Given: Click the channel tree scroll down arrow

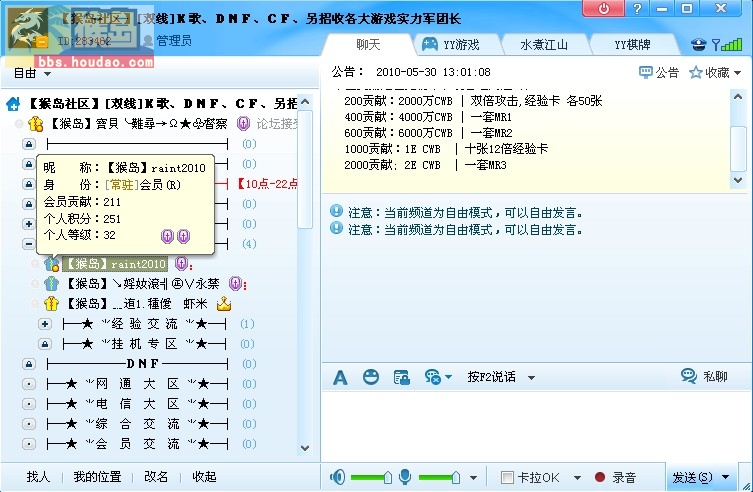Looking at the screenshot, I should pos(304,448).
